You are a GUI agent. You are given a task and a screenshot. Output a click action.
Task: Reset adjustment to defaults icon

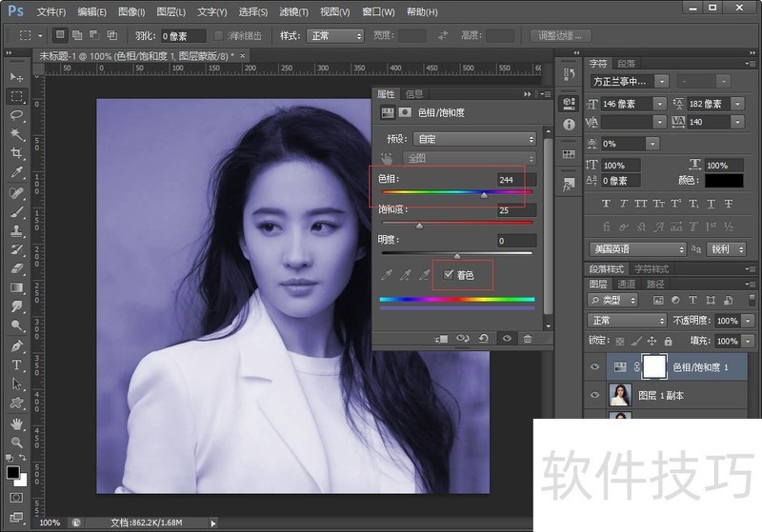coord(484,338)
